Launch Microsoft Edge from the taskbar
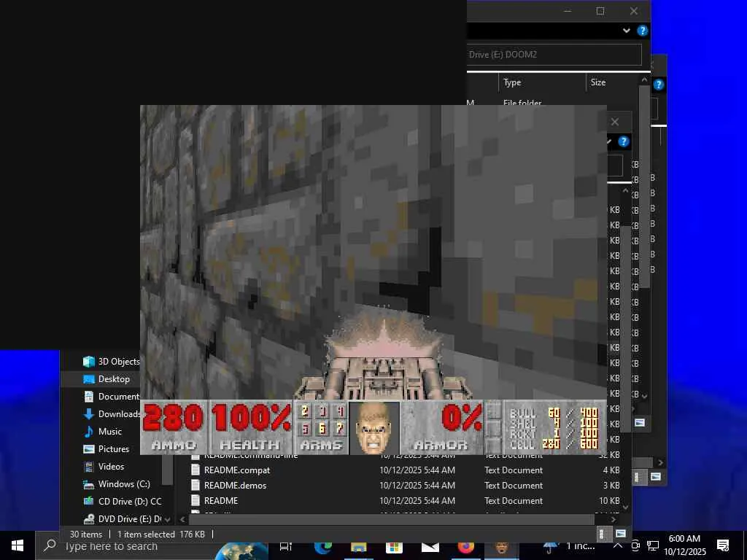Image resolution: width=747 pixels, height=560 pixels. (322, 548)
